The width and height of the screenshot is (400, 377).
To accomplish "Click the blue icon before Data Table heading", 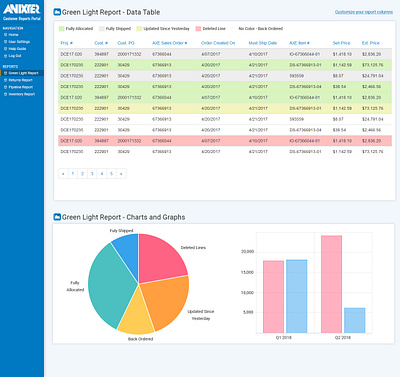I will [57, 12].
